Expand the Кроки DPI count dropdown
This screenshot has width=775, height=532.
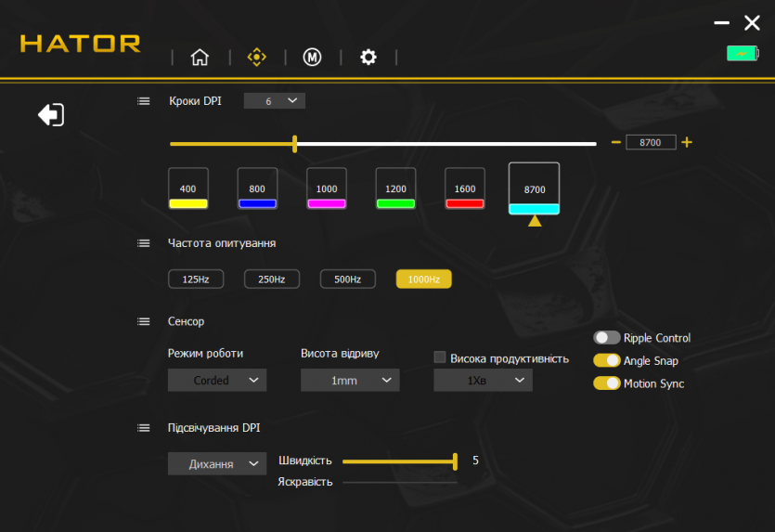click(x=275, y=100)
